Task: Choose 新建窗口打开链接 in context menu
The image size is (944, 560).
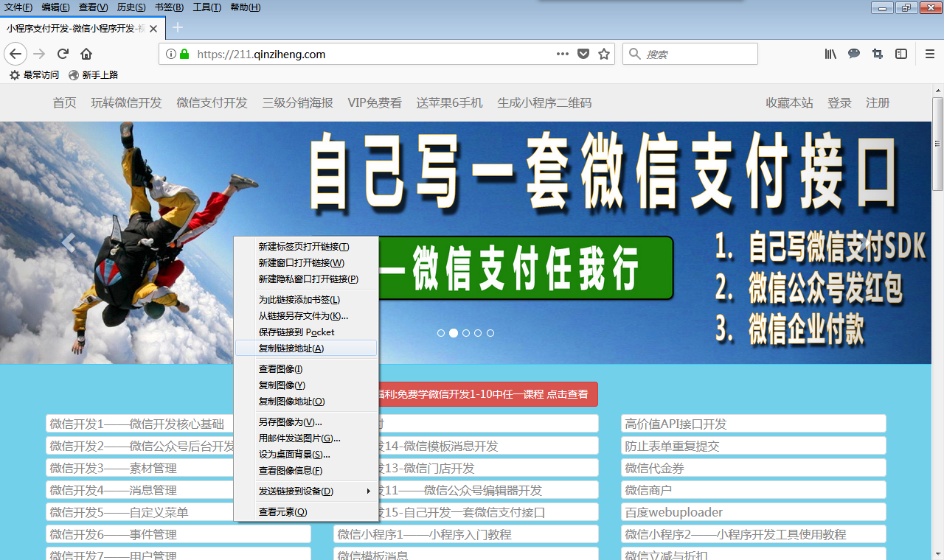Action: 305,263
